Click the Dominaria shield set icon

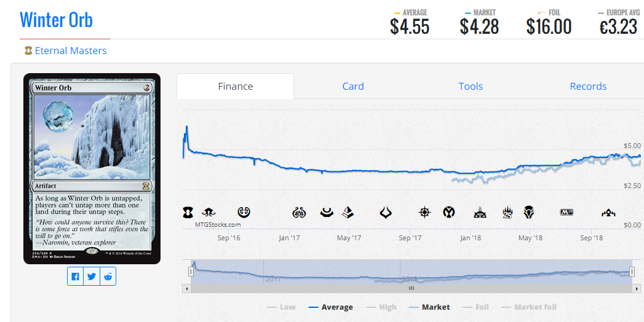(528, 213)
